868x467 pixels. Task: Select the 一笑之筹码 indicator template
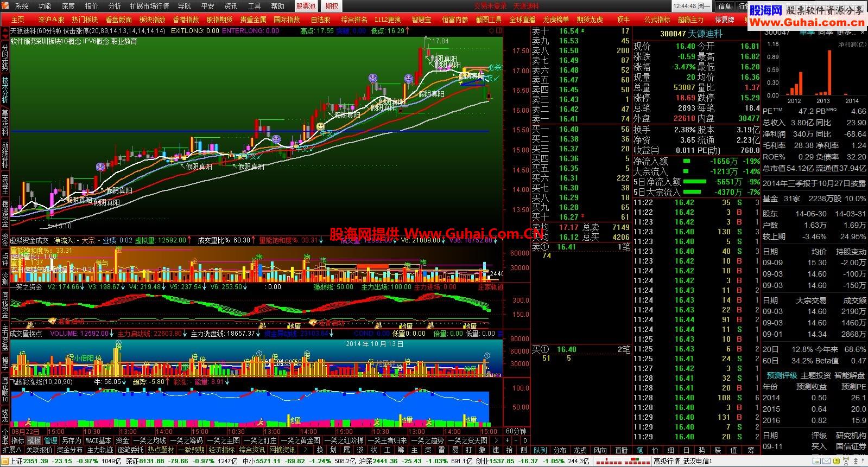(x=187, y=440)
